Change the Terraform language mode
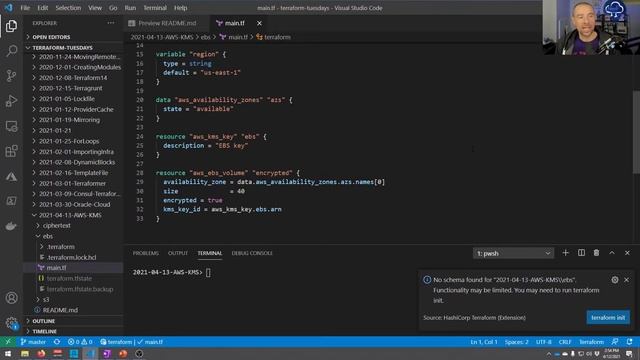This screenshot has height=360, width=640. pyautogui.click(x=591, y=342)
